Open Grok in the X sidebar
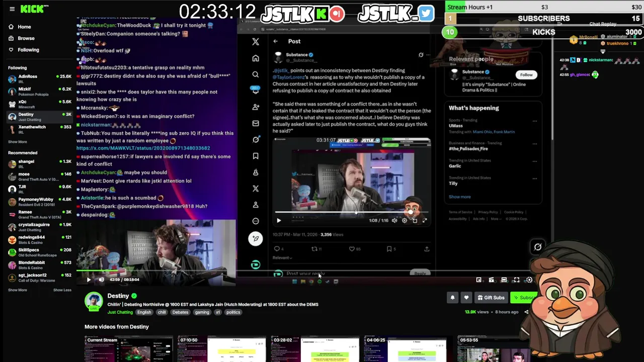Viewport: 644px width, 362px height. tap(256, 139)
